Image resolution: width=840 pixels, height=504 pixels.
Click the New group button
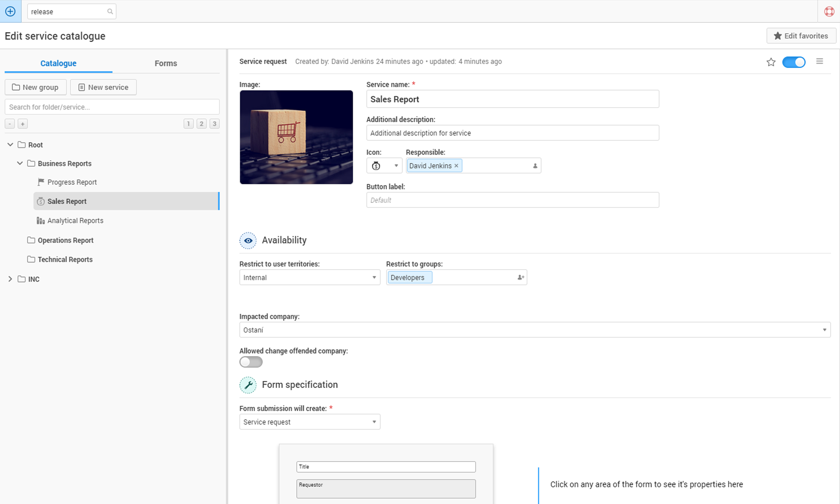36,87
